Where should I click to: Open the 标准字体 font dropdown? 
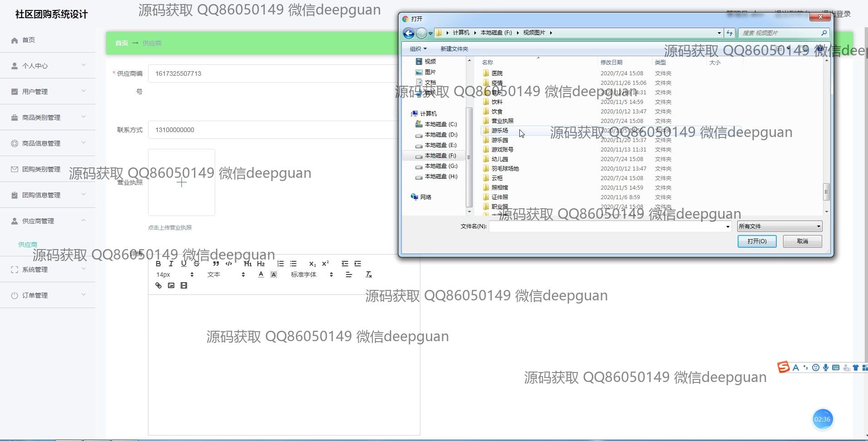[x=312, y=274]
